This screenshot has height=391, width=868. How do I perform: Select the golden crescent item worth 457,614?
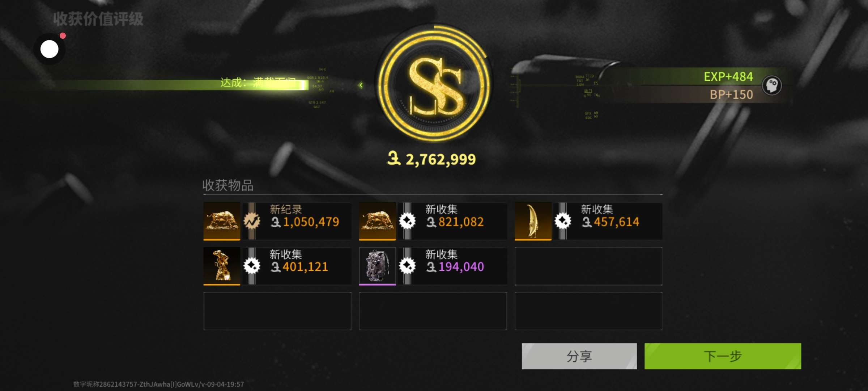533,221
